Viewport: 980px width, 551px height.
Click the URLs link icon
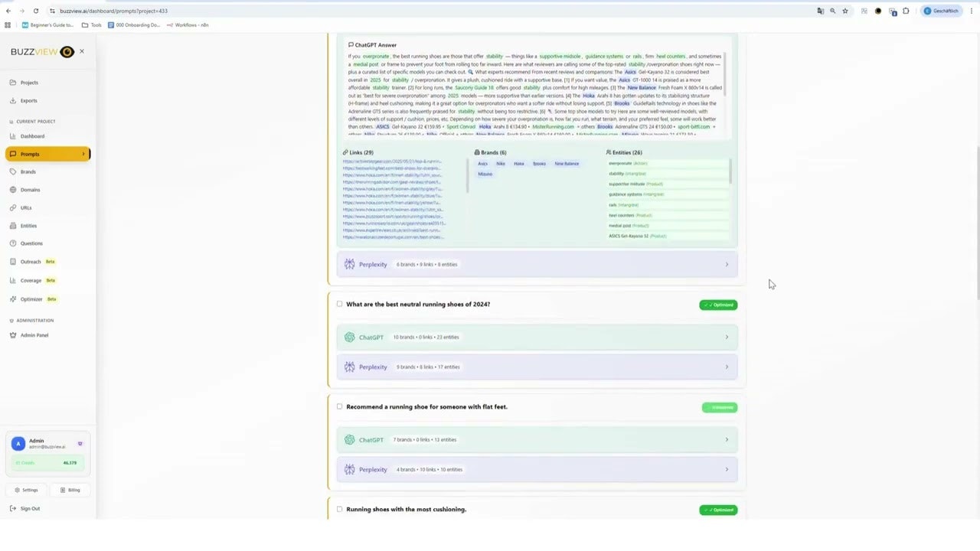[x=13, y=207]
